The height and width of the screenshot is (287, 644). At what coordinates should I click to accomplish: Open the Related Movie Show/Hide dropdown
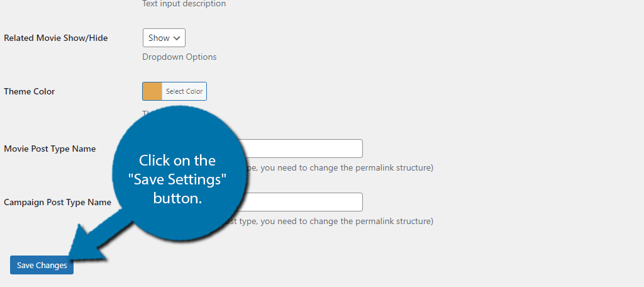pos(164,38)
